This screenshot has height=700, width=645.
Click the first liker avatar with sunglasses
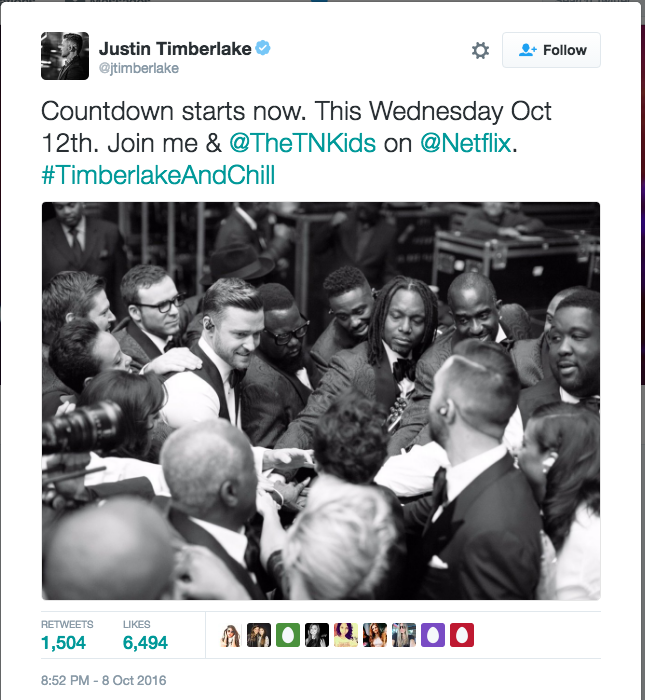pos(230,635)
